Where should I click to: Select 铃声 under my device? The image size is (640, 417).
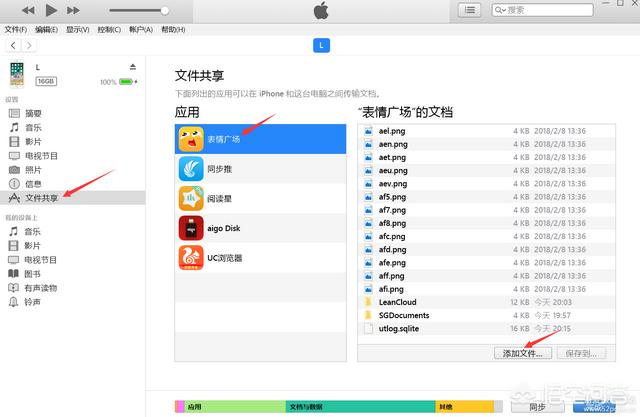pyautogui.click(x=33, y=301)
